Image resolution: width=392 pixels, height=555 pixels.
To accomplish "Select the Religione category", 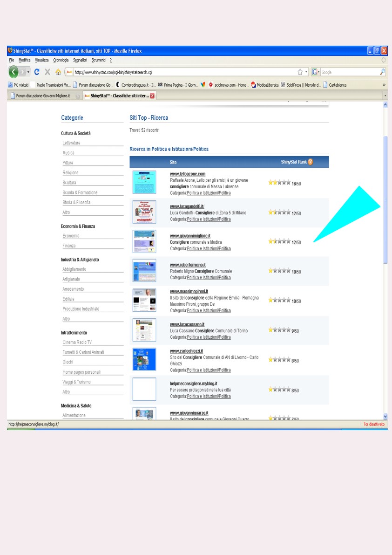I will pyautogui.click(x=70, y=173).
